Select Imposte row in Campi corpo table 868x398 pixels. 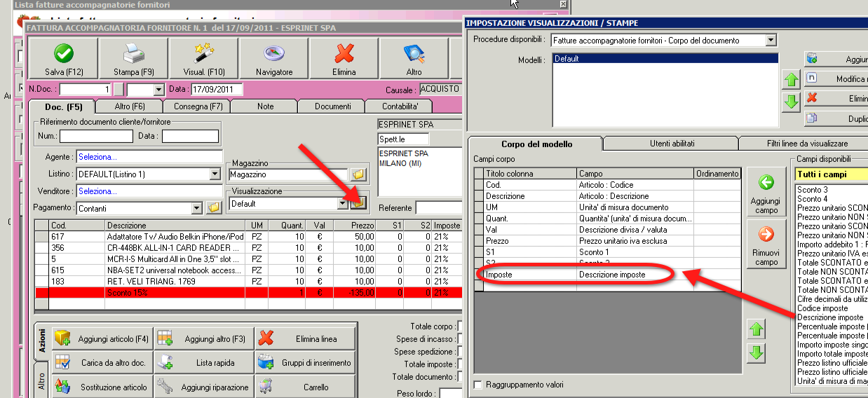pyautogui.click(x=607, y=275)
